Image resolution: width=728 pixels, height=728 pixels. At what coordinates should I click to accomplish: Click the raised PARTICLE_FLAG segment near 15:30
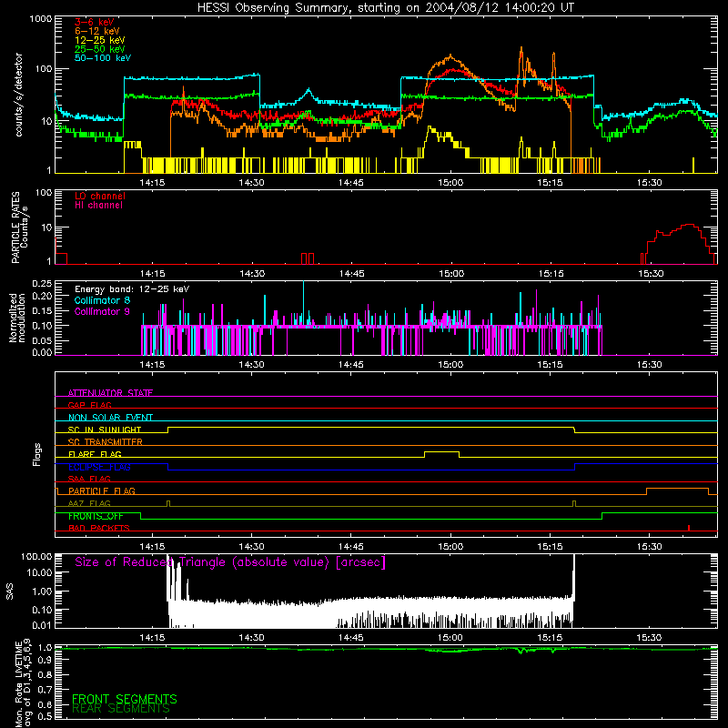[677, 489]
